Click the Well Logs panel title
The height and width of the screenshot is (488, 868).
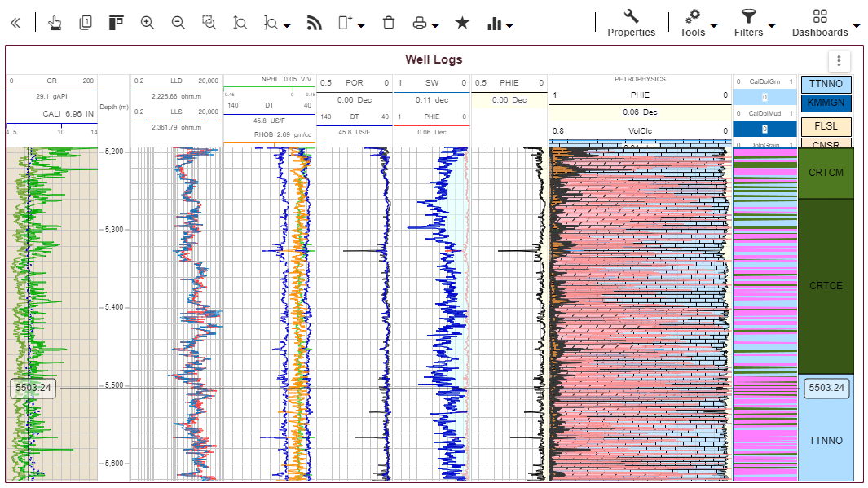pyautogui.click(x=434, y=59)
